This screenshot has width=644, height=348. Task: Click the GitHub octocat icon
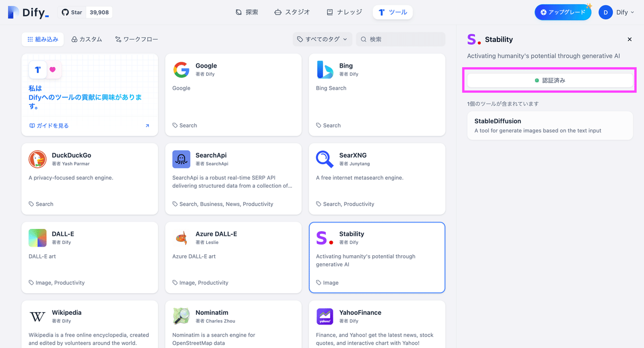pyautogui.click(x=65, y=12)
